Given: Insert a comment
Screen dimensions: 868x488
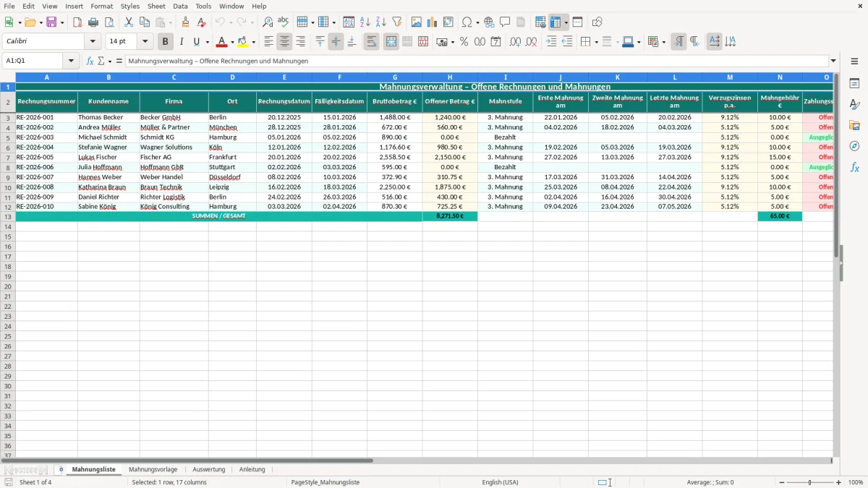Looking at the screenshot, I should [x=505, y=22].
